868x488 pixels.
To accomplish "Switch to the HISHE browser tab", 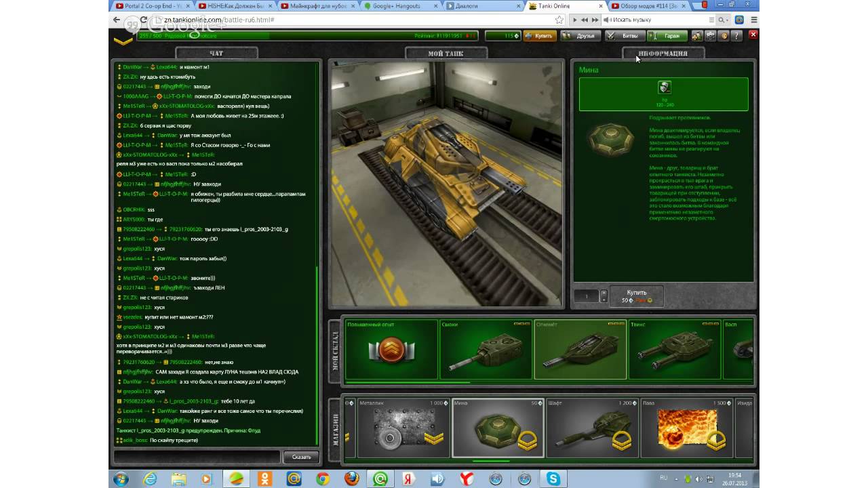I will (x=234, y=6).
